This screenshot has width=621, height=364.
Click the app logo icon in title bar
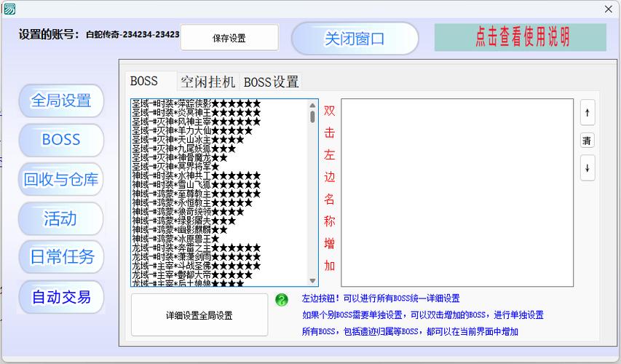(9, 9)
